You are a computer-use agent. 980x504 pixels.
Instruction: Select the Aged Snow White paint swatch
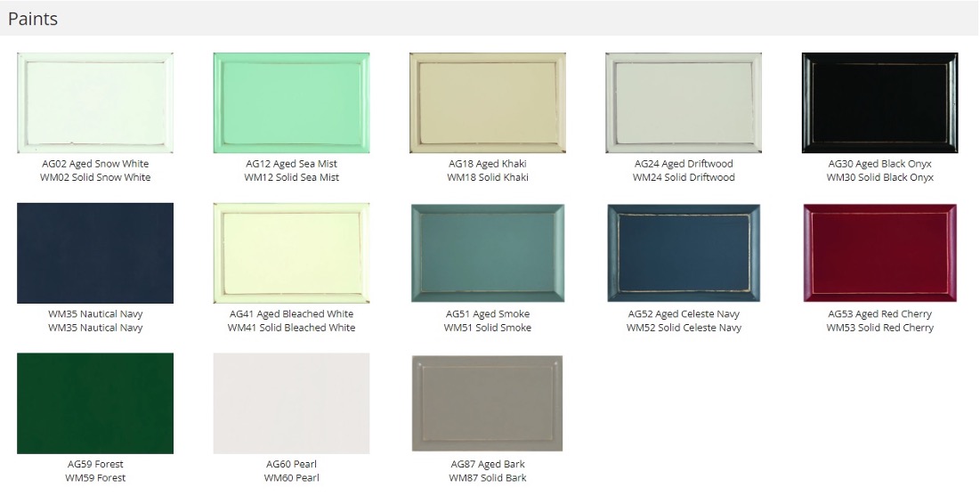pos(95,102)
